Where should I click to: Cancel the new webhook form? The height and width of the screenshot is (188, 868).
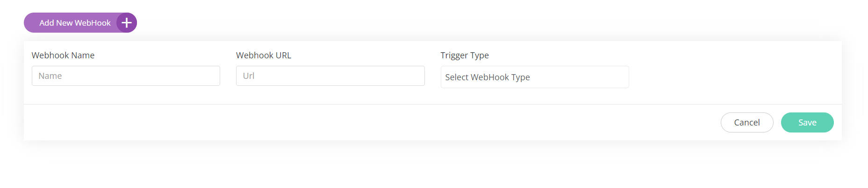pyautogui.click(x=746, y=123)
